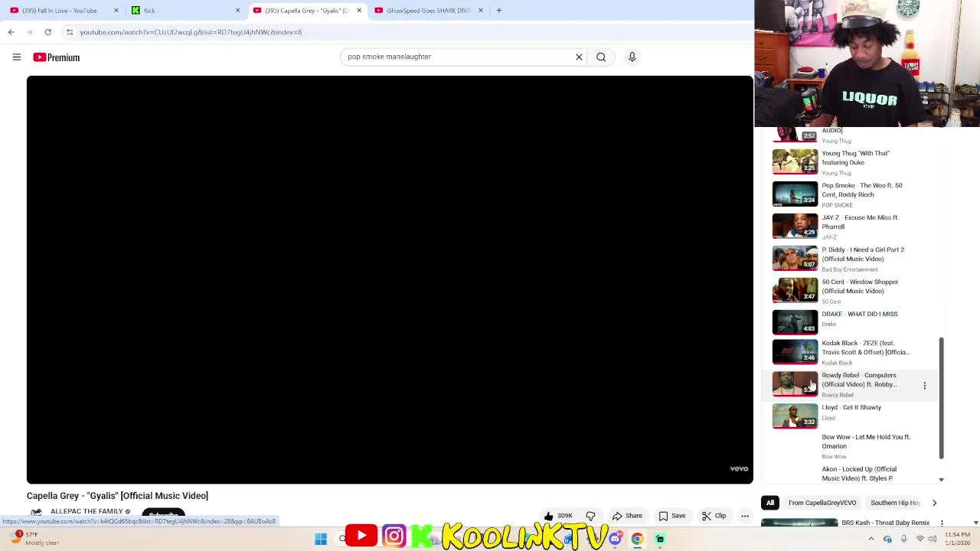
Task: Clear the search box text with X
Action: pos(579,57)
